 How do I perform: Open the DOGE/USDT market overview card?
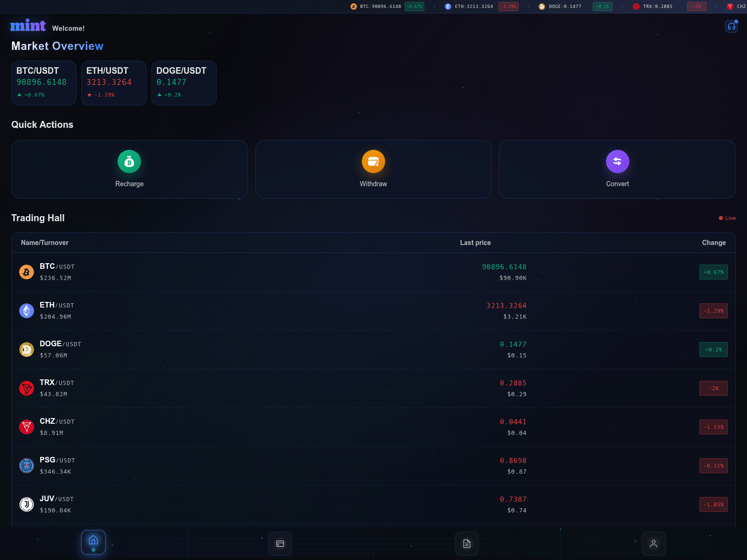click(184, 83)
